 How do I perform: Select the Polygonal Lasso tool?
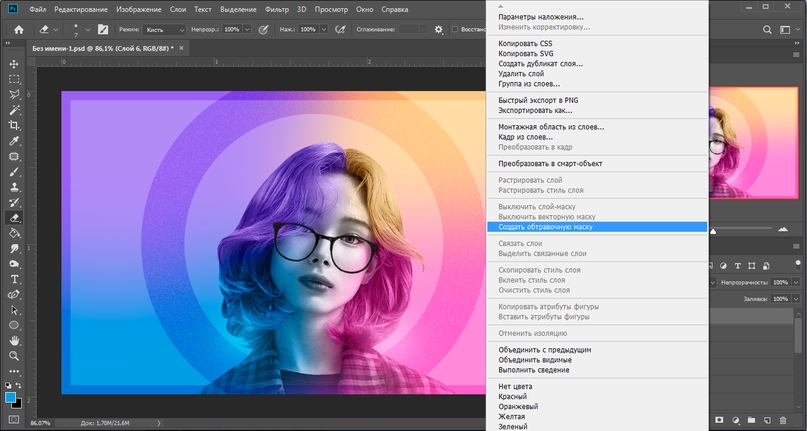14,95
